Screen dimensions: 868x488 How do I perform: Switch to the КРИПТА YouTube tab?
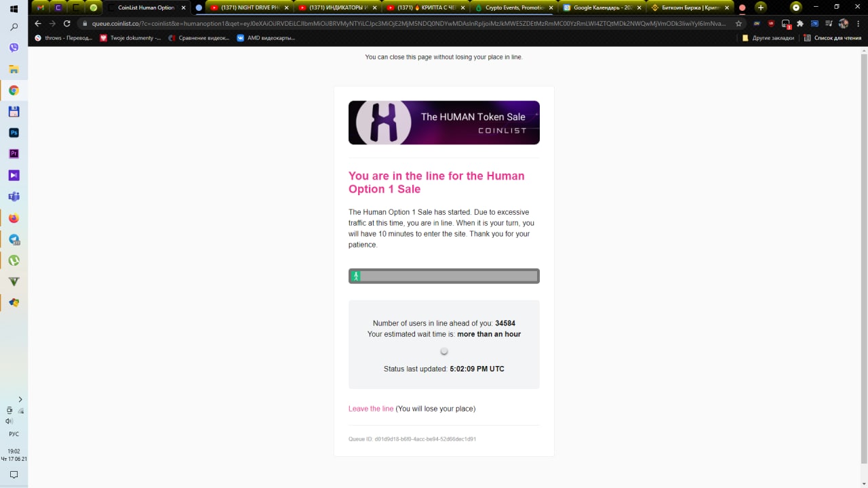tap(425, 7)
